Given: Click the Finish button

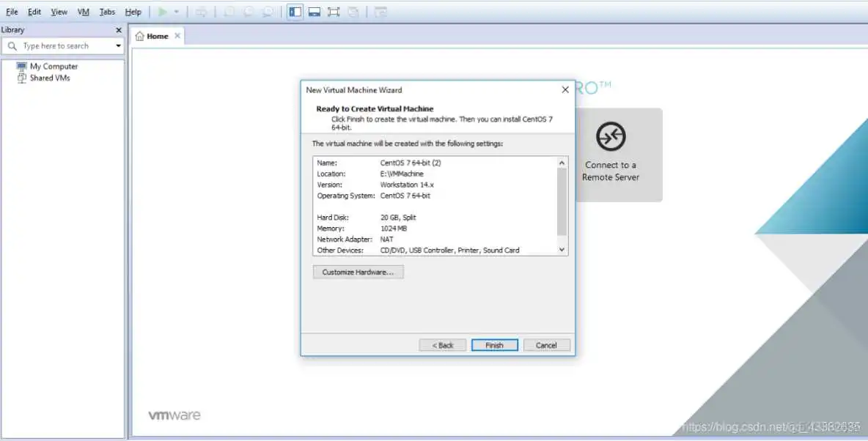Looking at the screenshot, I should [495, 344].
